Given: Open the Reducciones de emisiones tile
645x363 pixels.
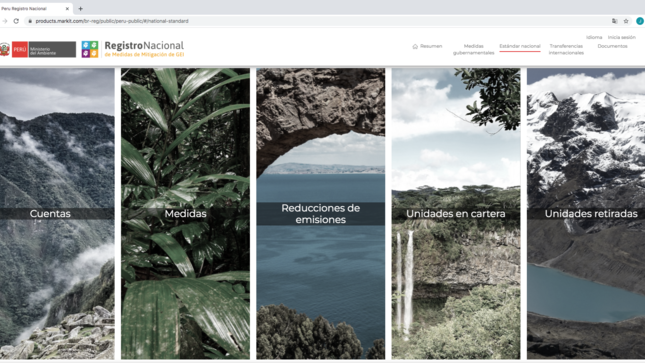Looking at the screenshot, I should click(320, 214).
